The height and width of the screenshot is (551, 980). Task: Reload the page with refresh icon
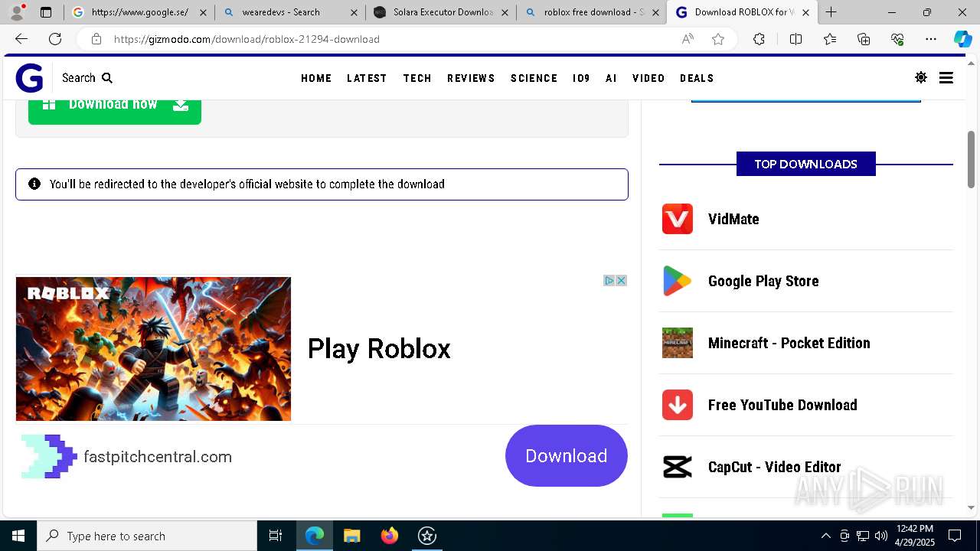point(55,39)
